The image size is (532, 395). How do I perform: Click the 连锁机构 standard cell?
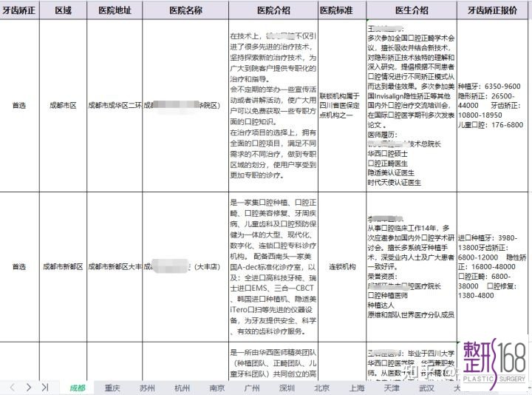click(x=342, y=267)
